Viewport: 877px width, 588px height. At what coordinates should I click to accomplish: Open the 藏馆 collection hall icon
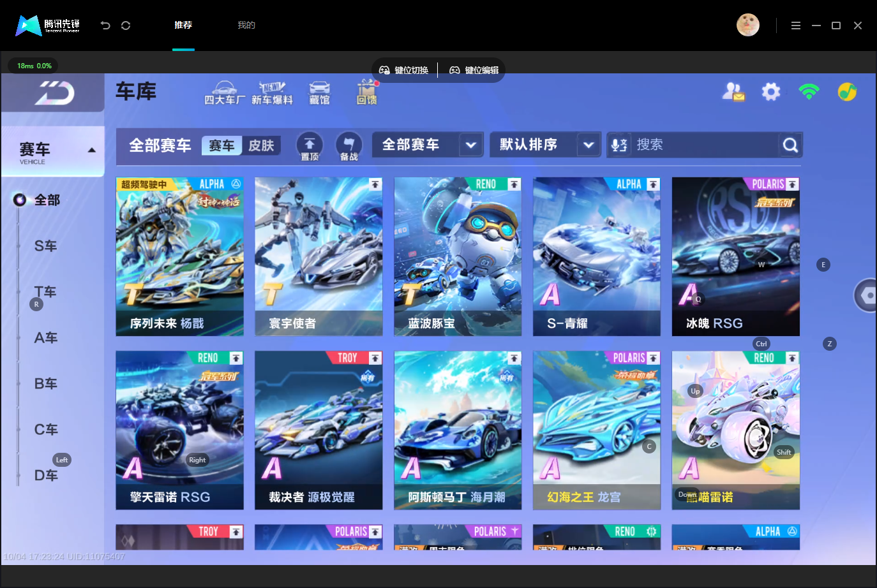pos(319,93)
